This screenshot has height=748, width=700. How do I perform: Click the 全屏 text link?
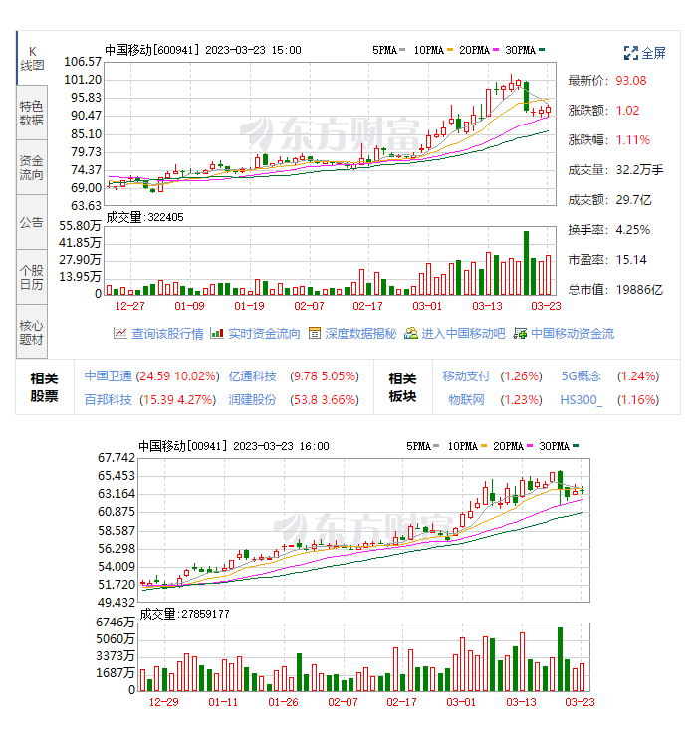(x=654, y=53)
